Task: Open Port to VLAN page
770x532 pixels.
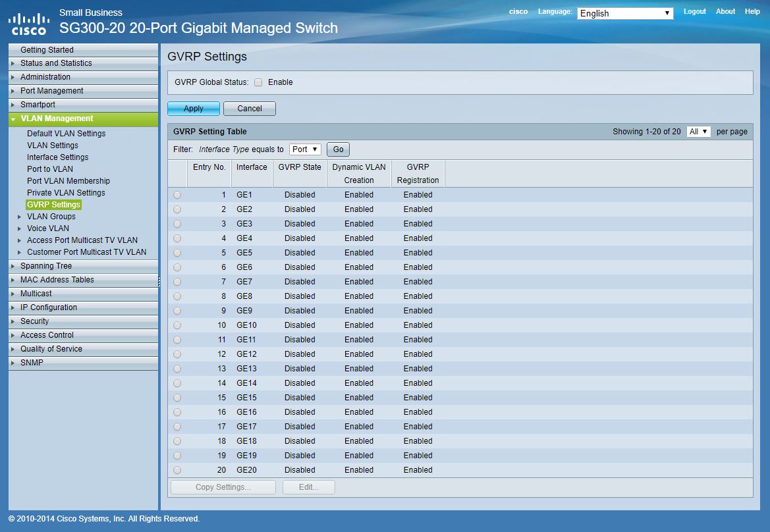Action: coord(50,169)
